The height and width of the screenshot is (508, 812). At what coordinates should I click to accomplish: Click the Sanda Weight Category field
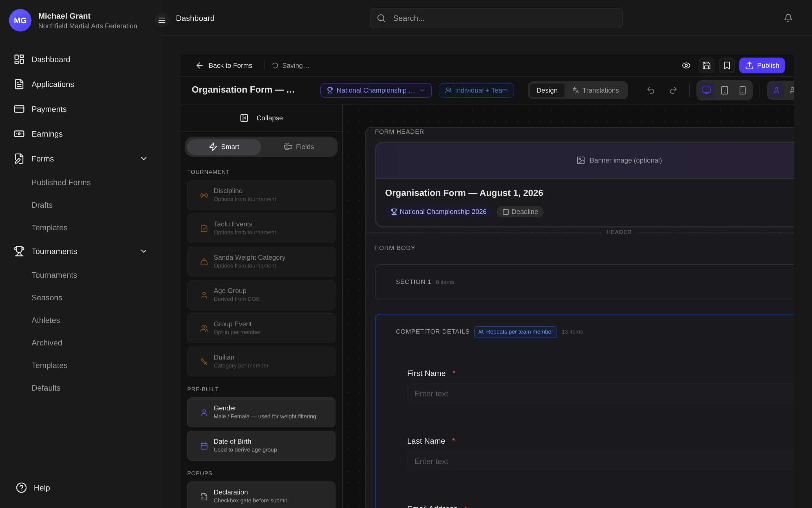(261, 262)
